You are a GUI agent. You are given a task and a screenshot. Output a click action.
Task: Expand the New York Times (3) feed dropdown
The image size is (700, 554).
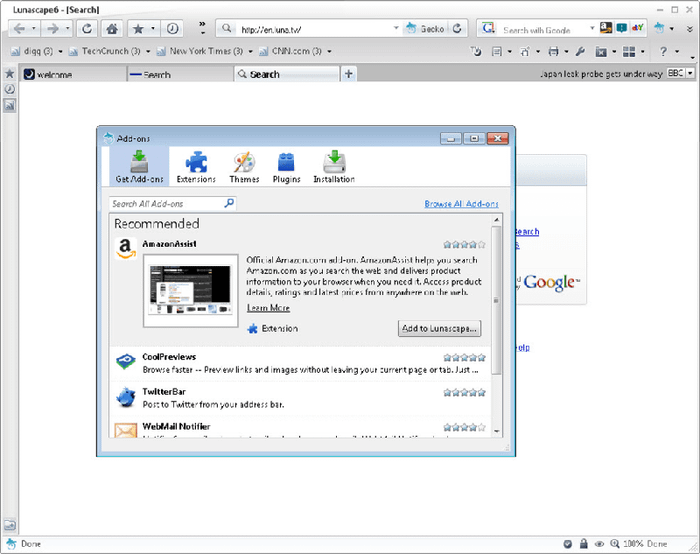[x=250, y=52]
